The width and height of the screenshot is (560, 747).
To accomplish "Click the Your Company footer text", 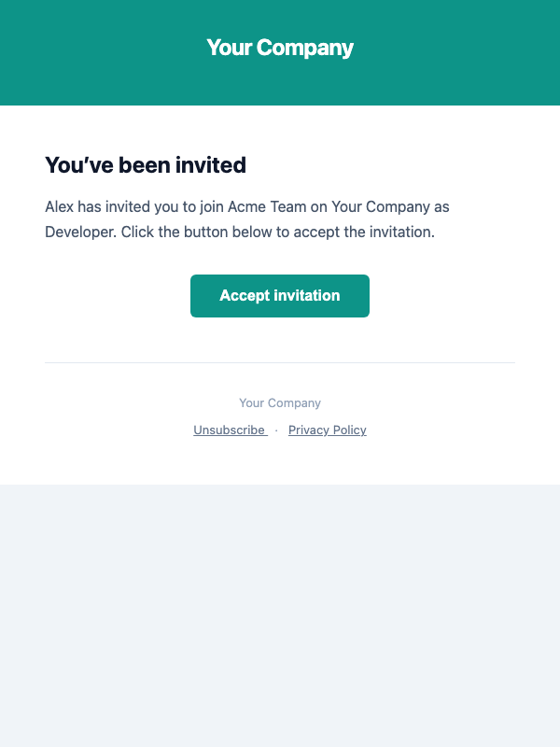I will coord(279,402).
